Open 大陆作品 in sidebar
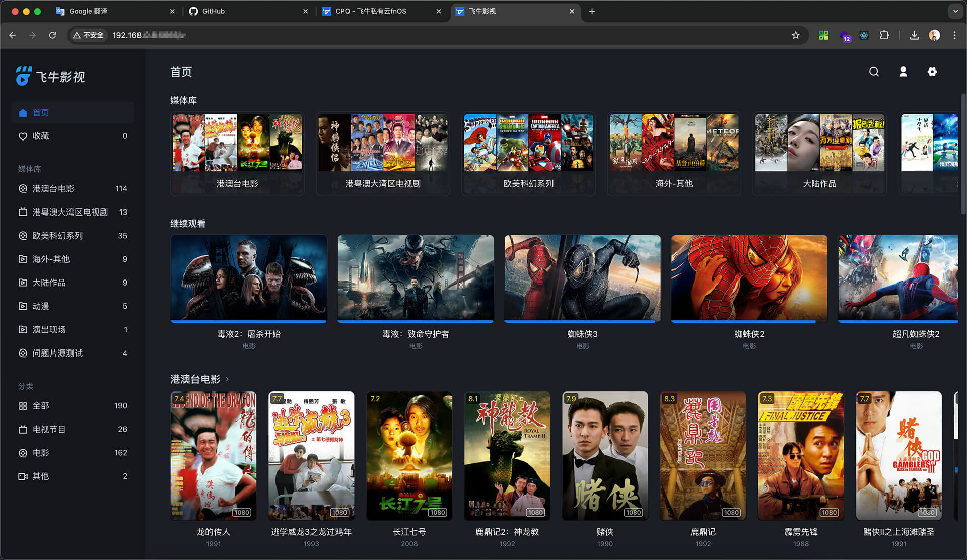The height and width of the screenshot is (560, 967). click(x=73, y=283)
